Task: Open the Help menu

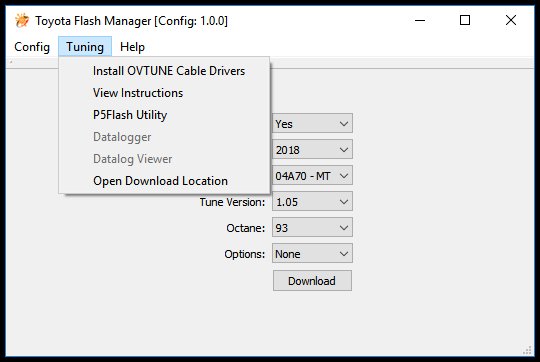Action: (x=132, y=47)
